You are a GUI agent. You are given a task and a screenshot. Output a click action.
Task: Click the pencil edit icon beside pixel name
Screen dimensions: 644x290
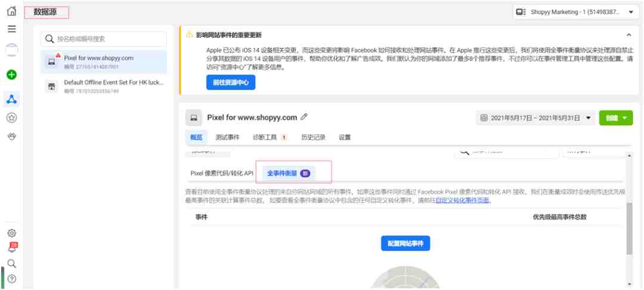304,117
